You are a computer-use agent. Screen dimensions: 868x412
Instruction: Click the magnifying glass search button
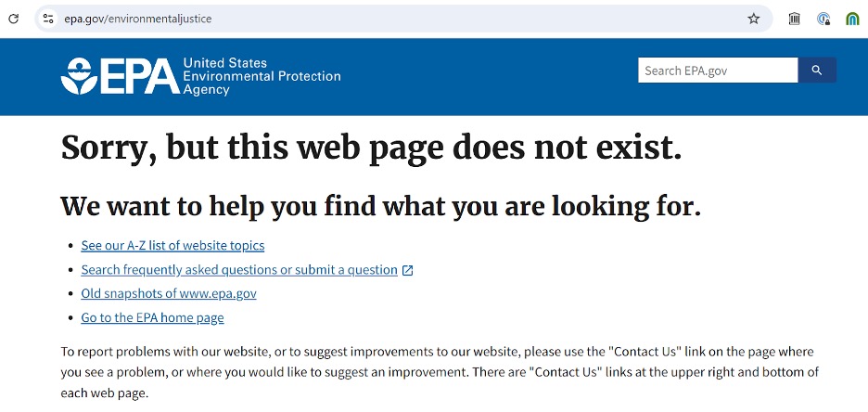coord(817,71)
